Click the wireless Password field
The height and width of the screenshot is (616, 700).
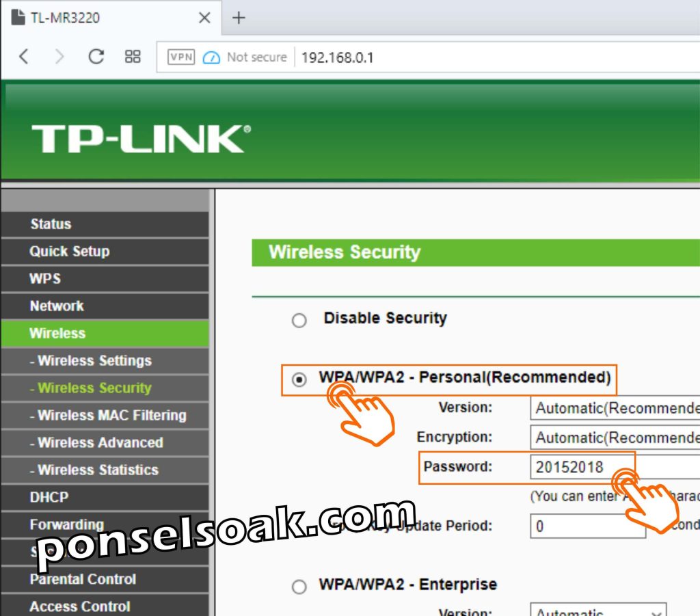point(615,467)
